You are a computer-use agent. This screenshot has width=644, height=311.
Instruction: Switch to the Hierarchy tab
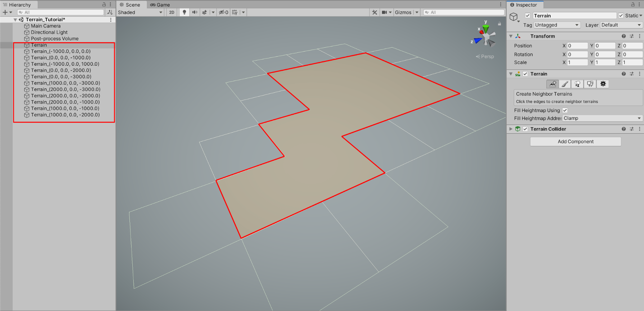point(19,5)
